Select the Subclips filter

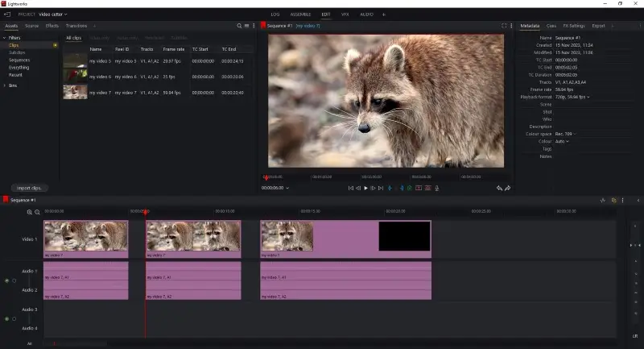point(17,52)
